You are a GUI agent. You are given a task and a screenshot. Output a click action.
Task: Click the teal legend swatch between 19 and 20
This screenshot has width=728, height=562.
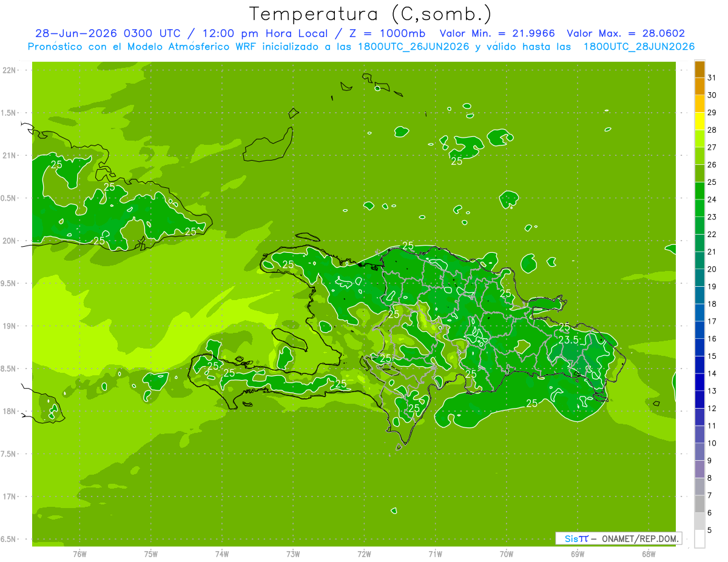coord(699,278)
